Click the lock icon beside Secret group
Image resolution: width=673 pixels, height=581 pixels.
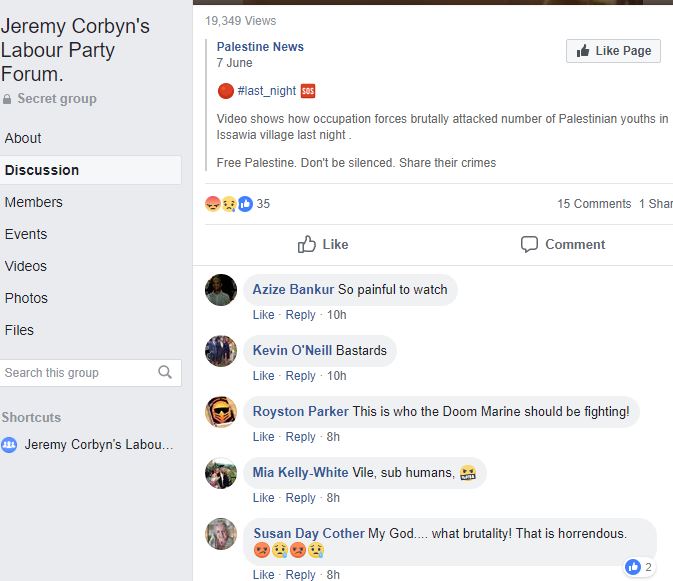(8, 99)
